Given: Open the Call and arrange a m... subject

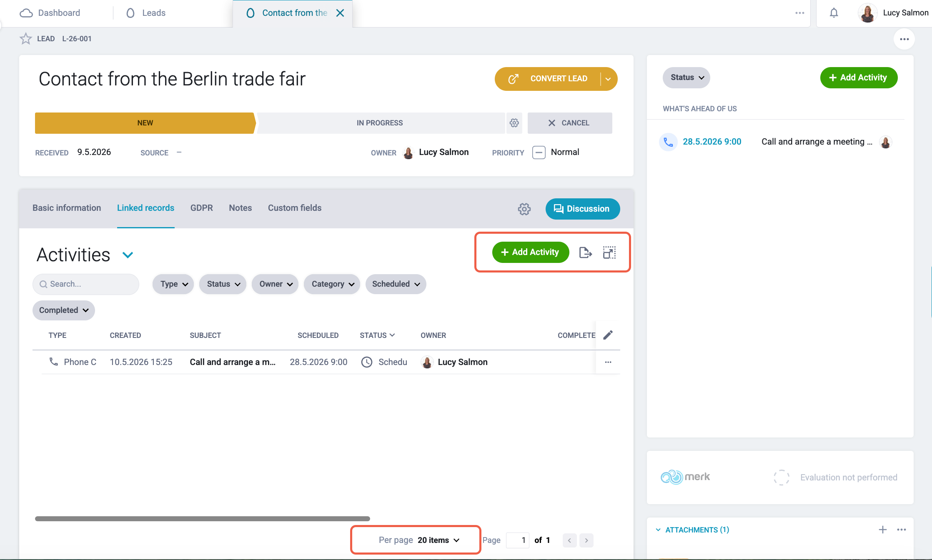Looking at the screenshot, I should pyautogui.click(x=233, y=362).
